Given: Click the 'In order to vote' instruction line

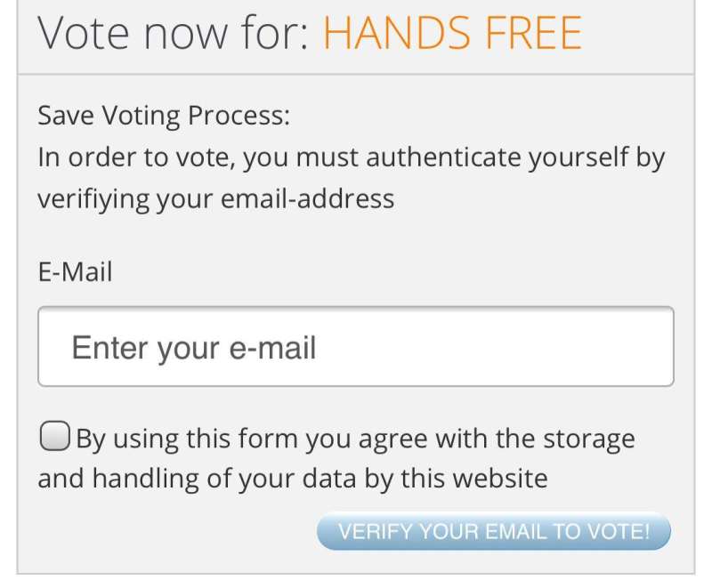Looking at the screenshot, I should pyautogui.click(x=351, y=157).
